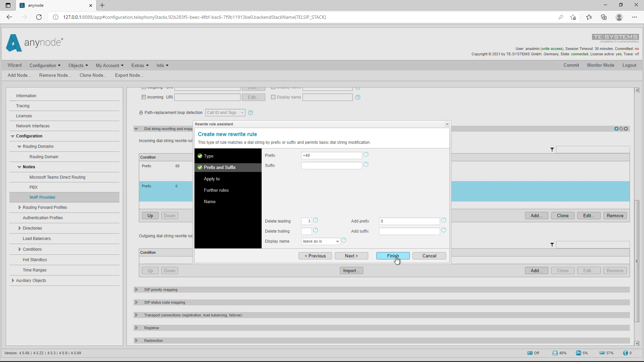Click help icon for Path-replacement loop detection
Image resolution: width=644 pixels, height=362 pixels.
pyautogui.click(x=251, y=113)
